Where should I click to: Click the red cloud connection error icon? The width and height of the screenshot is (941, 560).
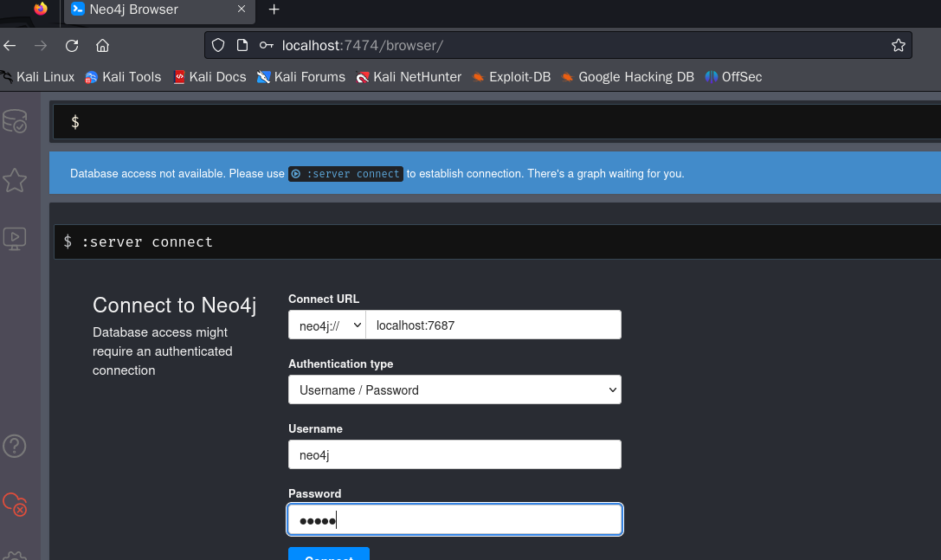pos(15,504)
